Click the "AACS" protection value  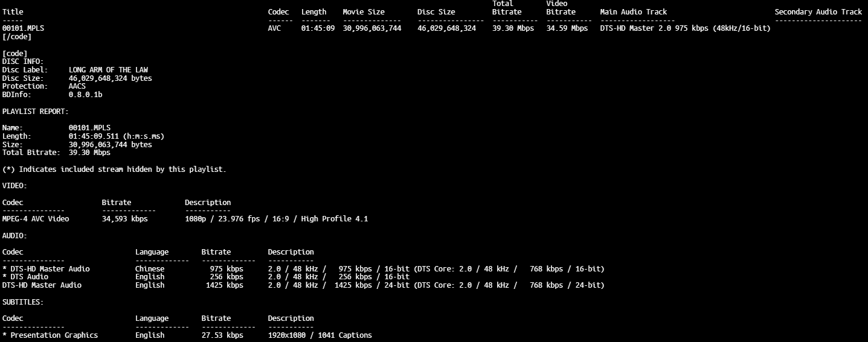[77, 86]
